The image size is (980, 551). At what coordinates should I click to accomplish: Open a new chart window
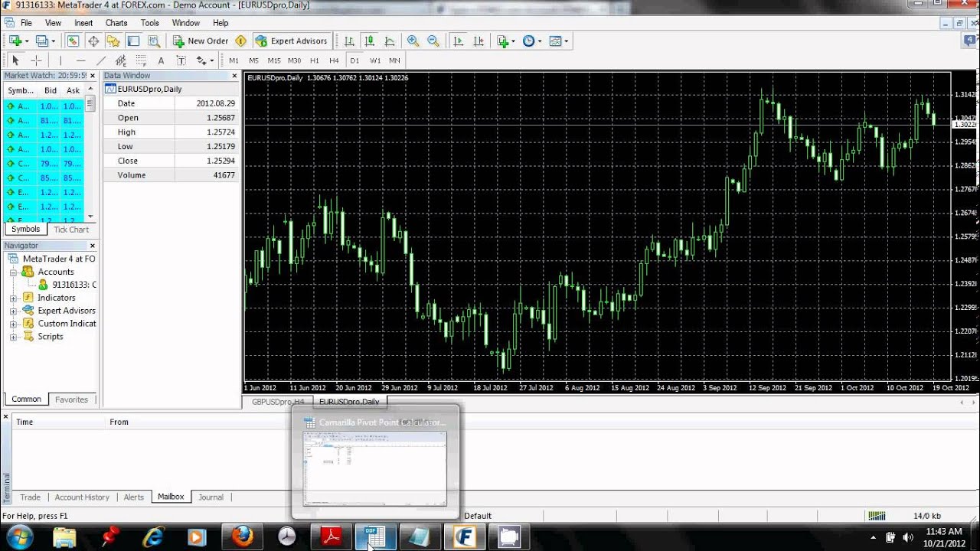(15, 41)
